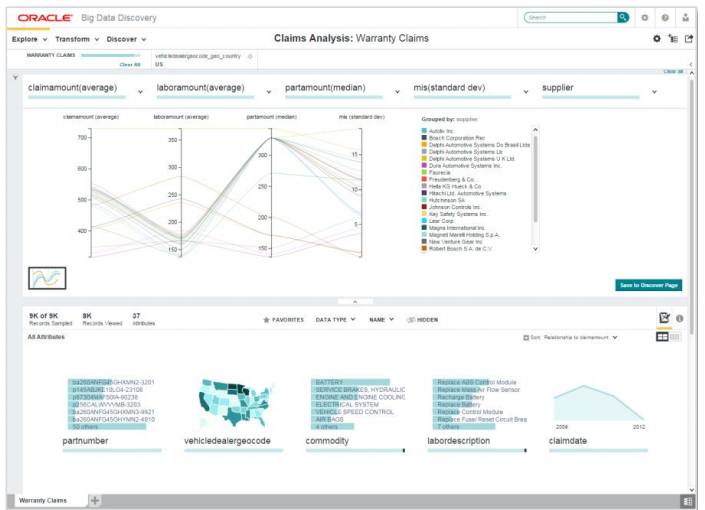Open the scratchpad edit icon in results panel
This screenshot has width=705, height=510.
point(664,318)
